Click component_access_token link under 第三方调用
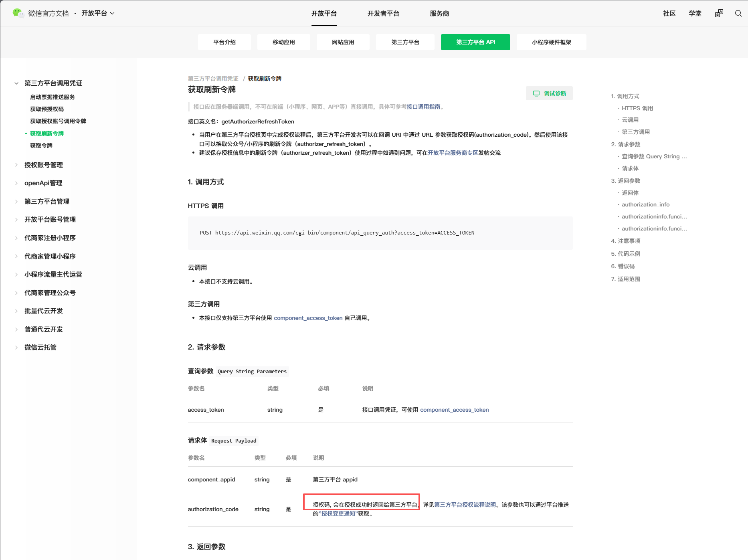748x560 pixels. [x=308, y=318]
